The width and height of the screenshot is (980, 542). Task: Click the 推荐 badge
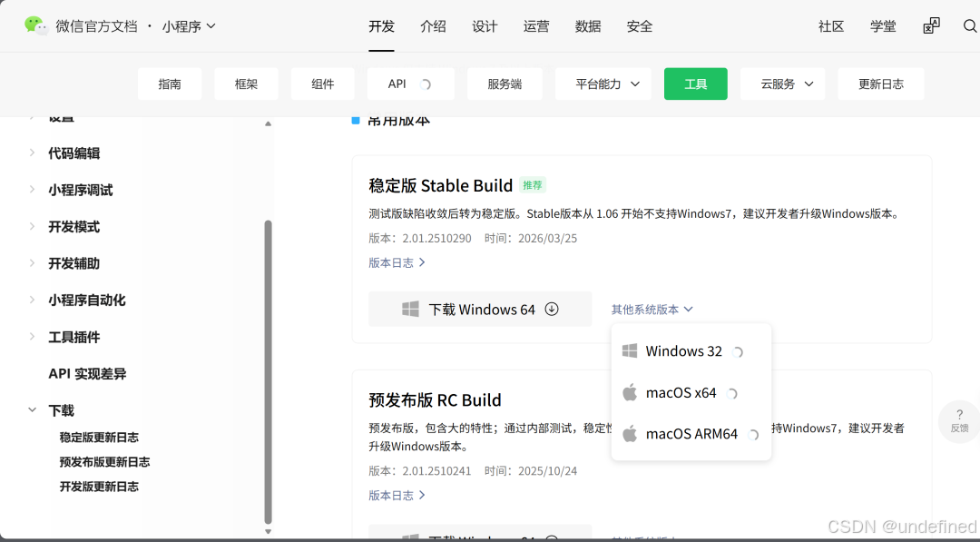[533, 185]
